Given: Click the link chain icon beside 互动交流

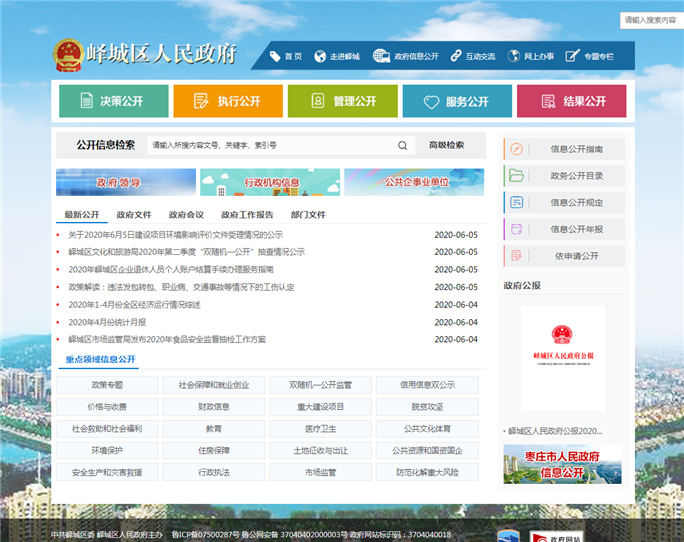Looking at the screenshot, I should (x=456, y=55).
